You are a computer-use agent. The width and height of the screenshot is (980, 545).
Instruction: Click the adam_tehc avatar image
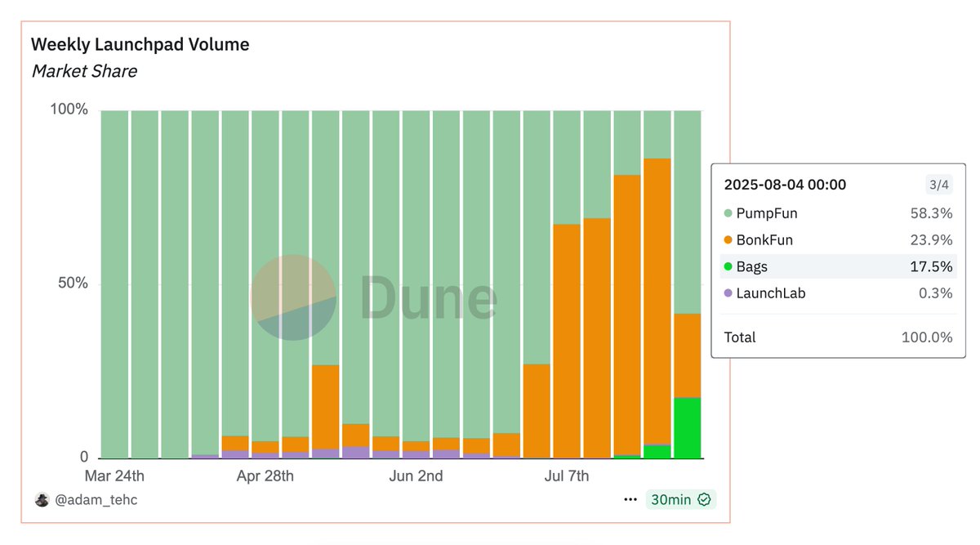42,499
